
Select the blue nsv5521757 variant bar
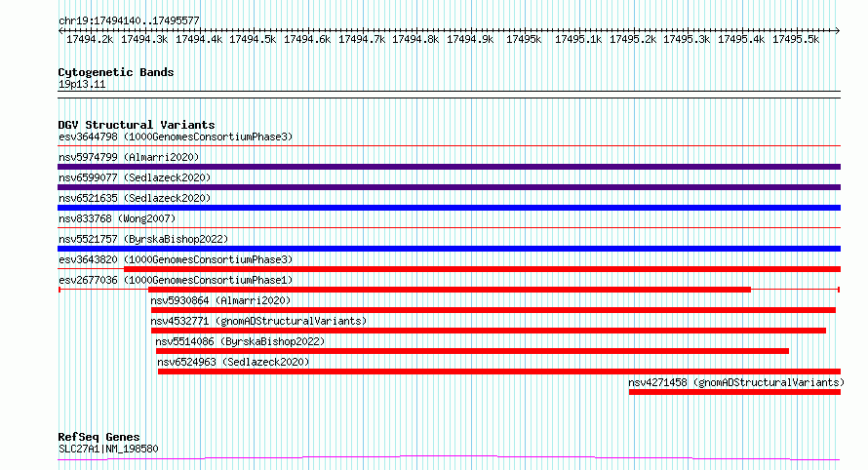(x=449, y=249)
